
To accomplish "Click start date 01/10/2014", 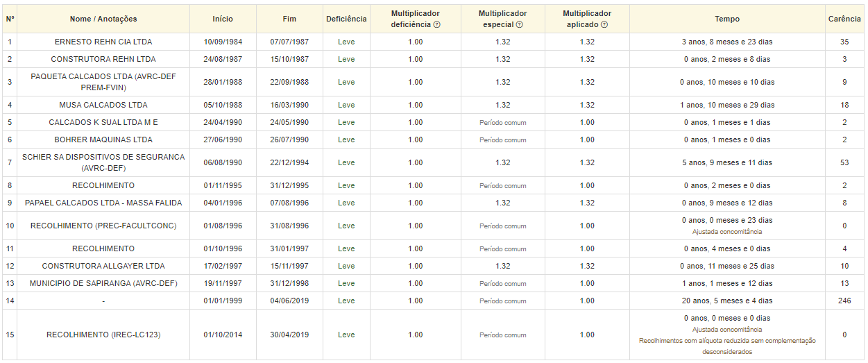I will point(223,335).
